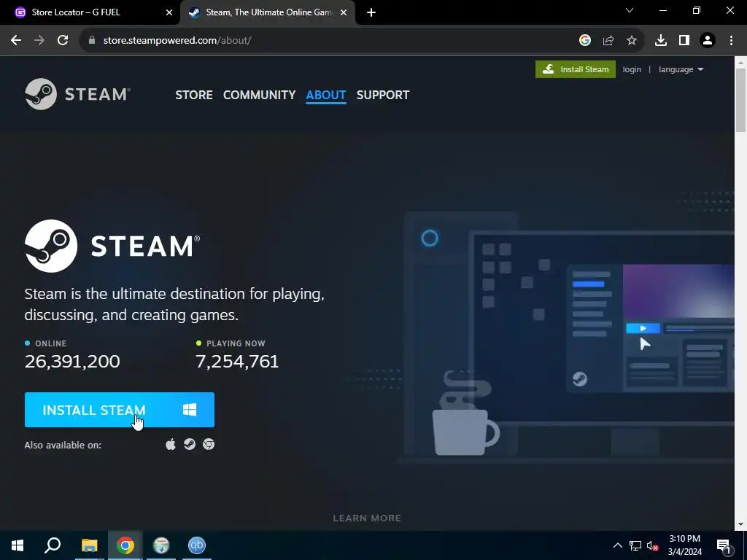Screen dimensions: 747x560
Task: Show hidden system tray icons
Action: [x=617, y=545]
